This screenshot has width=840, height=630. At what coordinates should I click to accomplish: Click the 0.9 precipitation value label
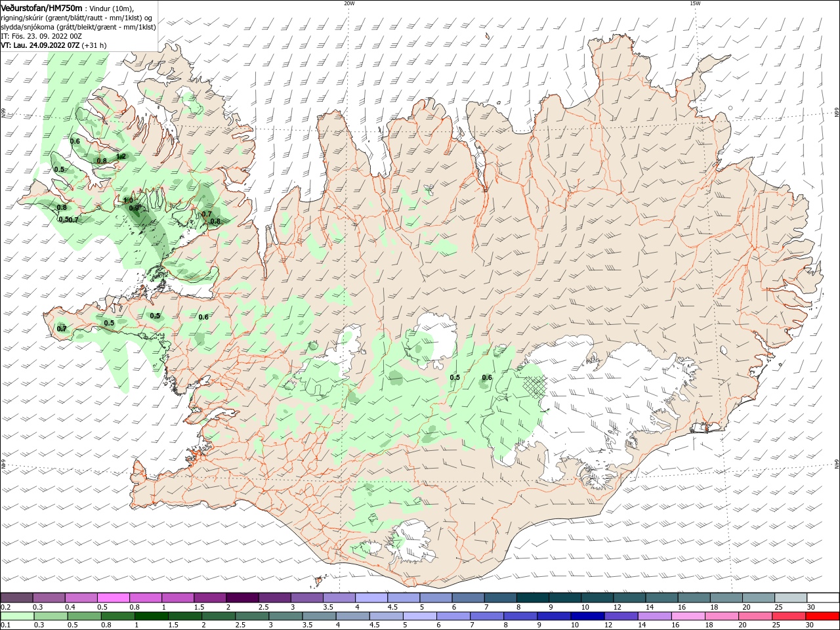pyautogui.click(x=134, y=208)
